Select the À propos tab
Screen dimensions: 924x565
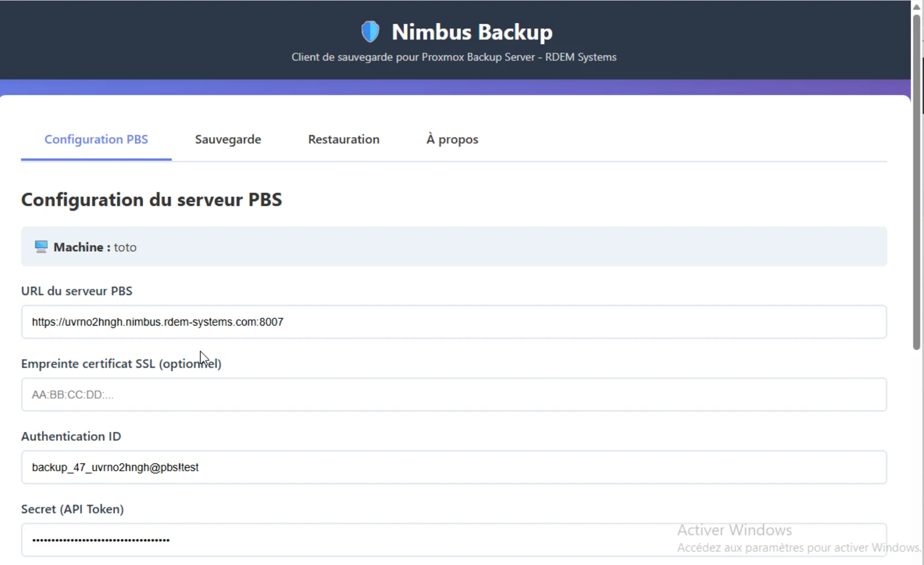coord(452,139)
